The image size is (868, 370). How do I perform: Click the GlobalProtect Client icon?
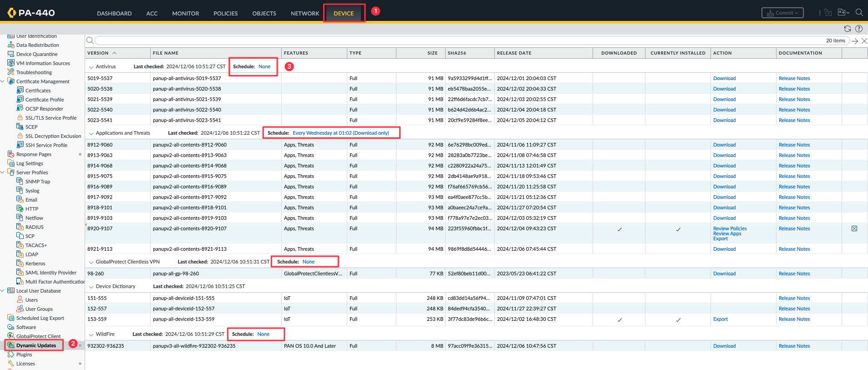(x=11, y=336)
